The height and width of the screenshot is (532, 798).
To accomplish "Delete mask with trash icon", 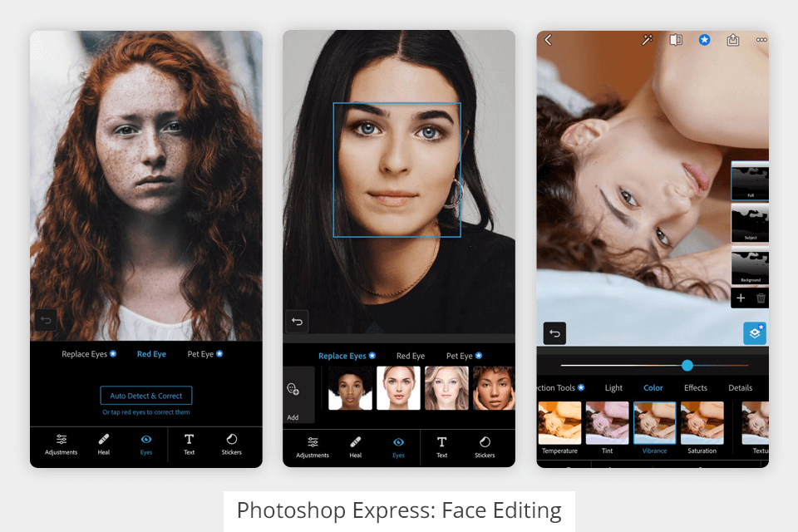I will click(761, 298).
